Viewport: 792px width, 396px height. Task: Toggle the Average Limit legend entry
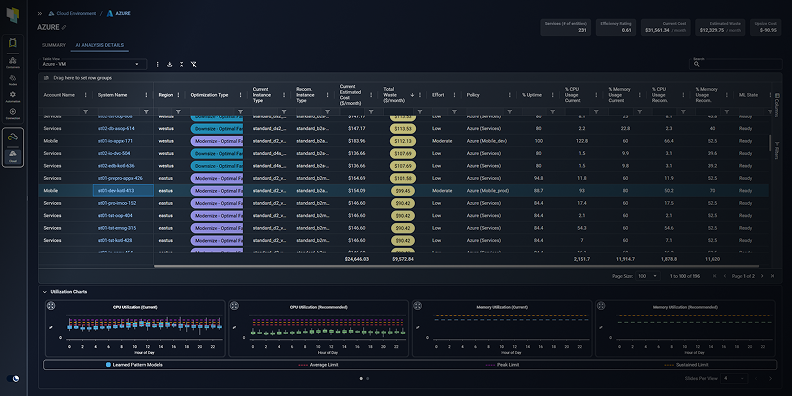point(318,365)
